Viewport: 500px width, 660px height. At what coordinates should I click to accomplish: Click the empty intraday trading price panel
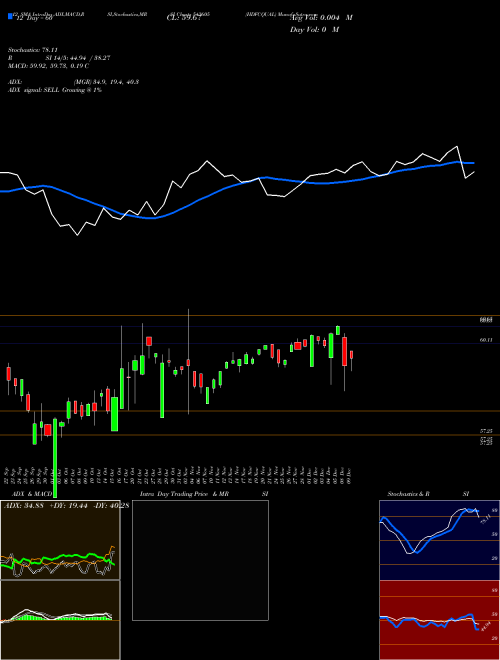pos(200,560)
